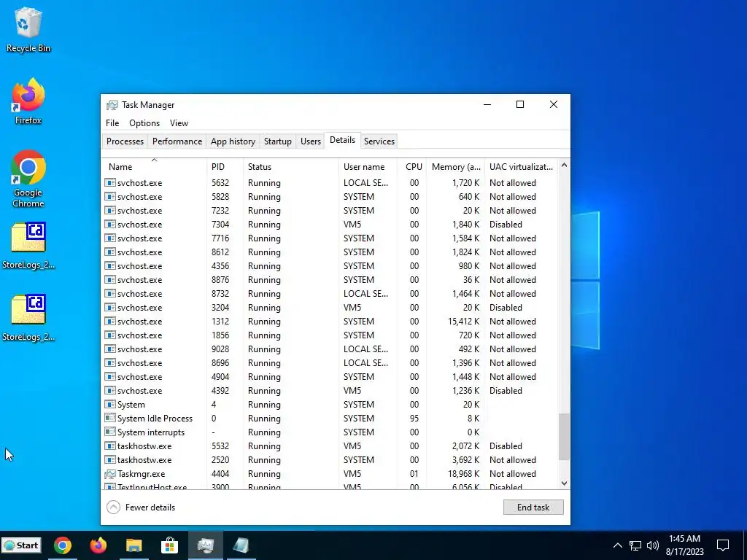Click the System Idle Process icon
The height and width of the screenshot is (560, 747).
(x=110, y=418)
